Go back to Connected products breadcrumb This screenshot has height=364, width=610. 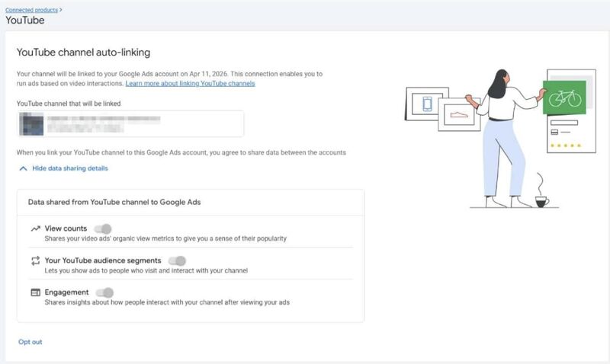pos(31,10)
